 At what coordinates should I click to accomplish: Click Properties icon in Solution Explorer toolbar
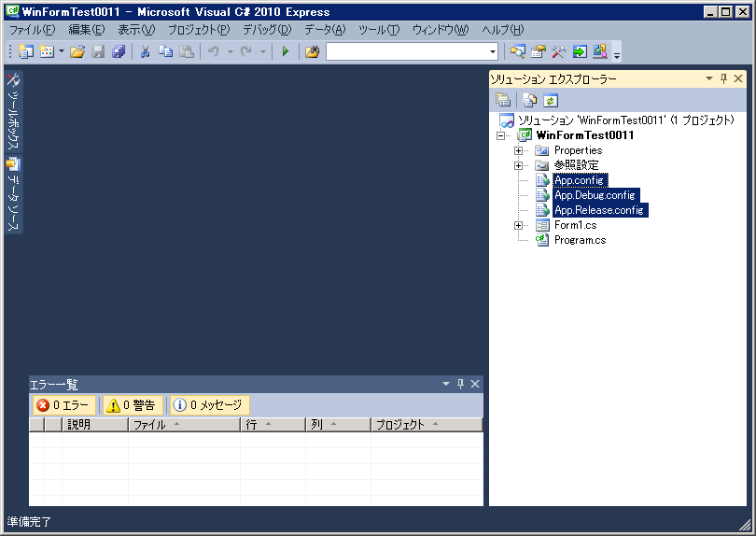503,100
